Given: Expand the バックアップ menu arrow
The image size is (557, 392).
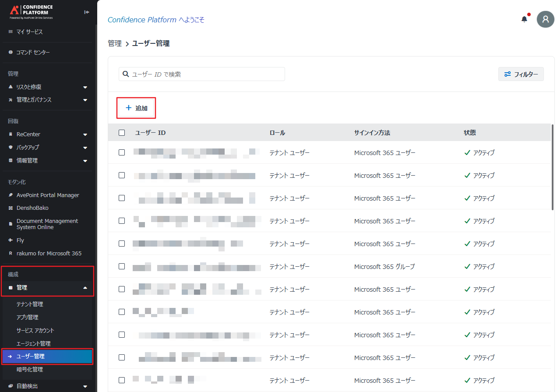Looking at the screenshot, I should 85,148.
